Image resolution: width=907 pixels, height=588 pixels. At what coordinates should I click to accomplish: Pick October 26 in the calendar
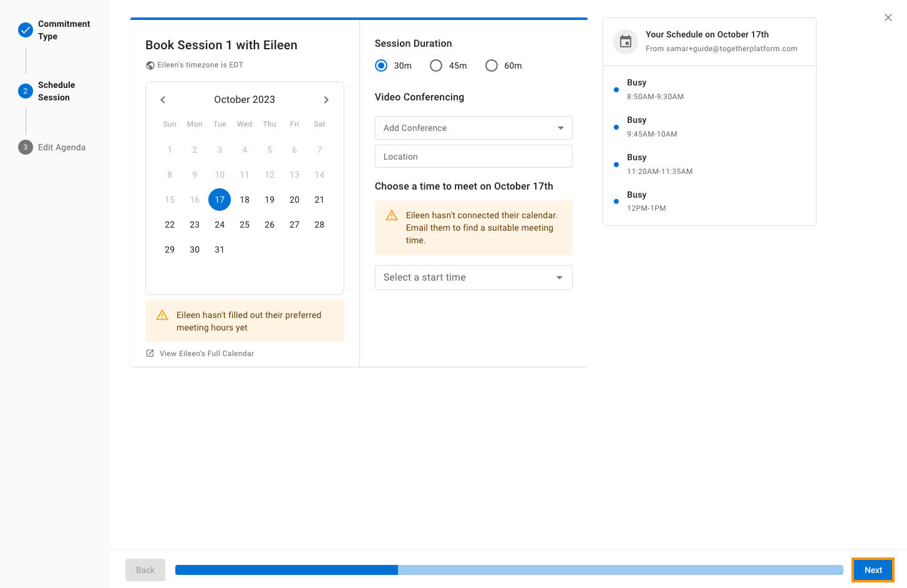269,224
